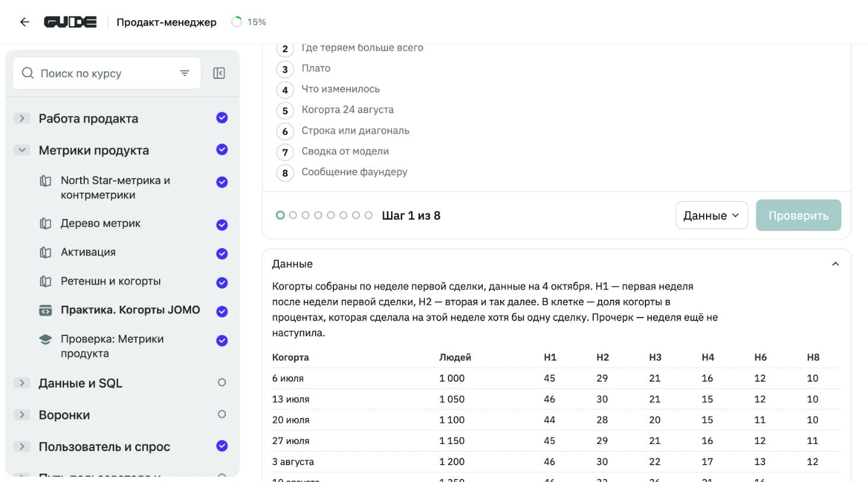The image size is (868, 482).
Task: Expand the 'Воронки' section
Action: (22, 415)
